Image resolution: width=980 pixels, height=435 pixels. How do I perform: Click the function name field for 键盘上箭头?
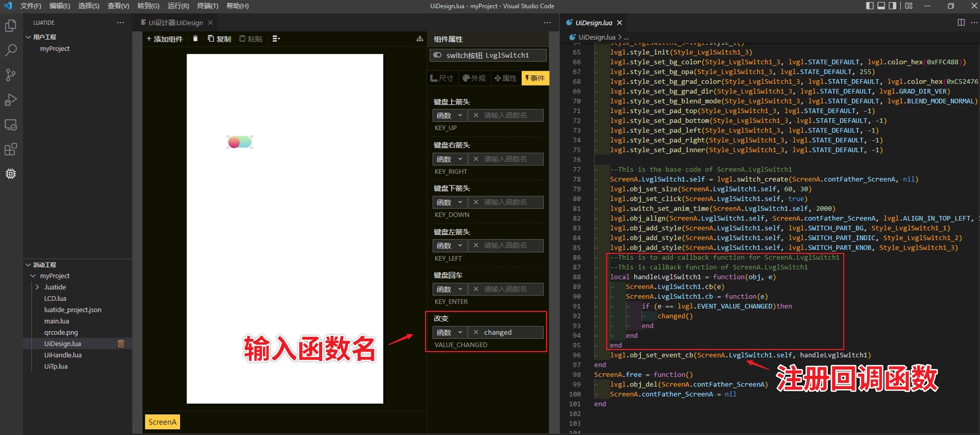[x=506, y=115]
